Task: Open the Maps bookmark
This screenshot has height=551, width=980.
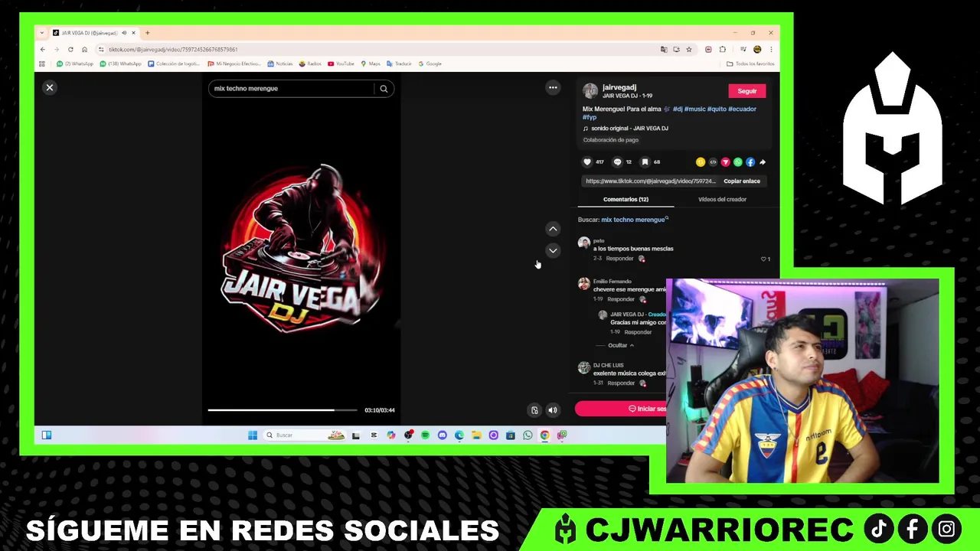Action: click(371, 64)
